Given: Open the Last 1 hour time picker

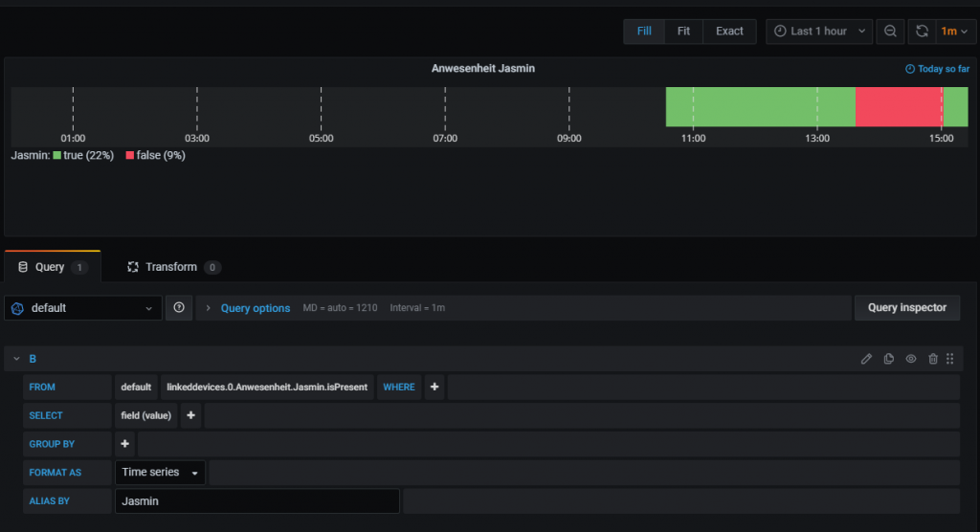Looking at the screenshot, I should tap(819, 32).
